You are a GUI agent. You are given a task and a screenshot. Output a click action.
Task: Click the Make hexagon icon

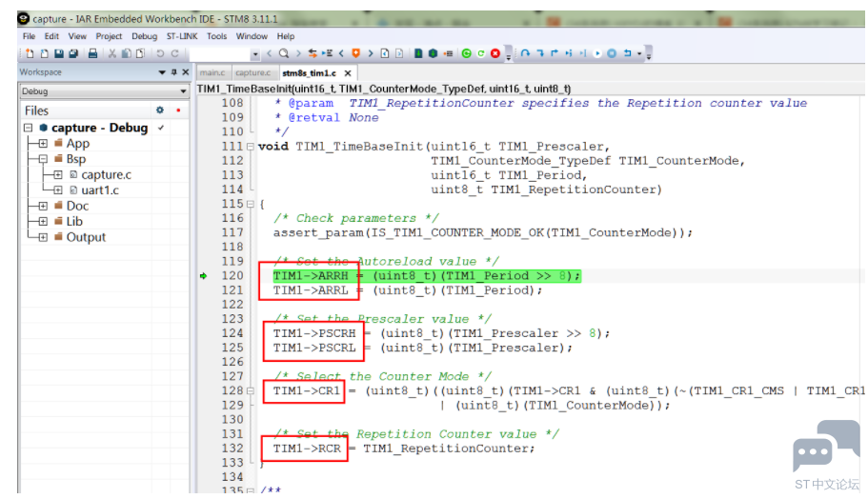coord(433,53)
